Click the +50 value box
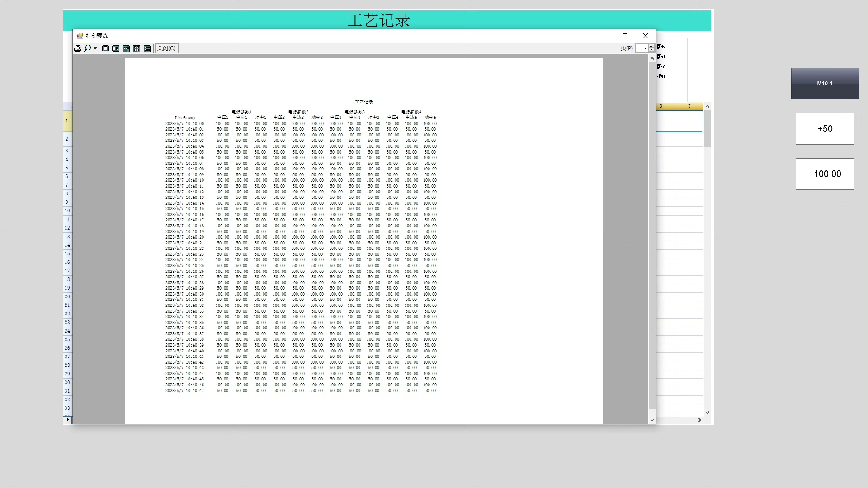Image resolution: width=868 pixels, height=488 pixels. click(x=825, y=129)
